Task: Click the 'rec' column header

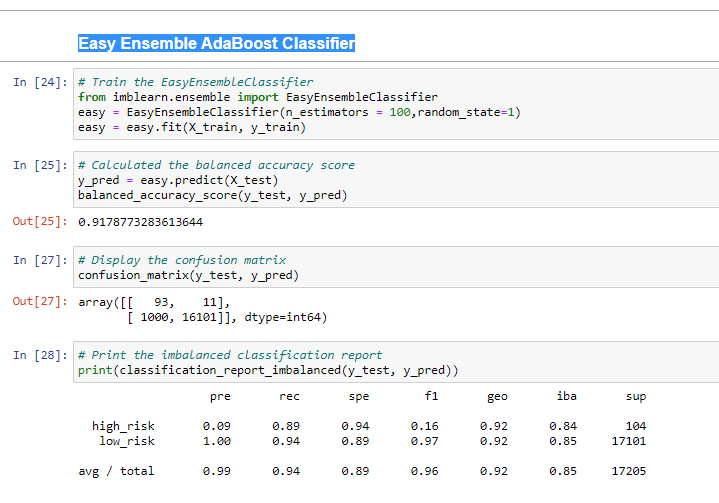Action: pyautogui.click(x=289, y=396)
